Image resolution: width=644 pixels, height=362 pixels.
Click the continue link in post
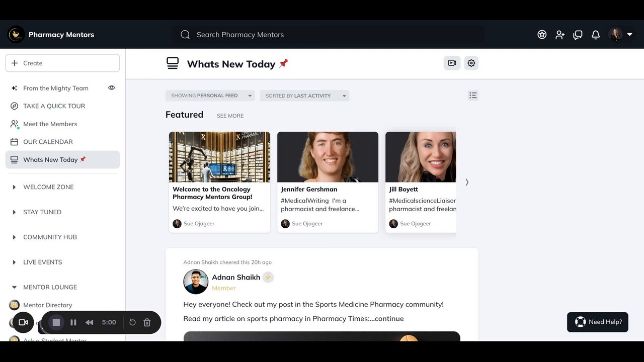pos(389,319)
